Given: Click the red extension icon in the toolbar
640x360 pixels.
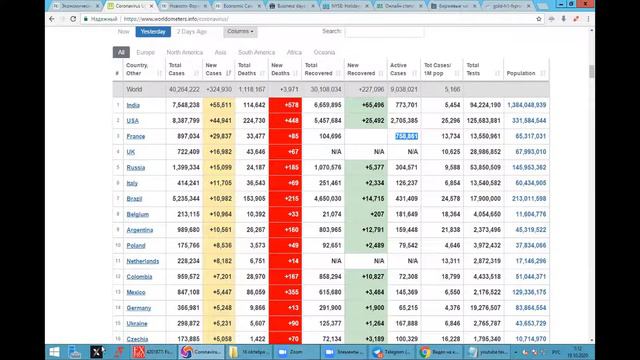Looking at the screenshot, I should [x=576, y=19].
